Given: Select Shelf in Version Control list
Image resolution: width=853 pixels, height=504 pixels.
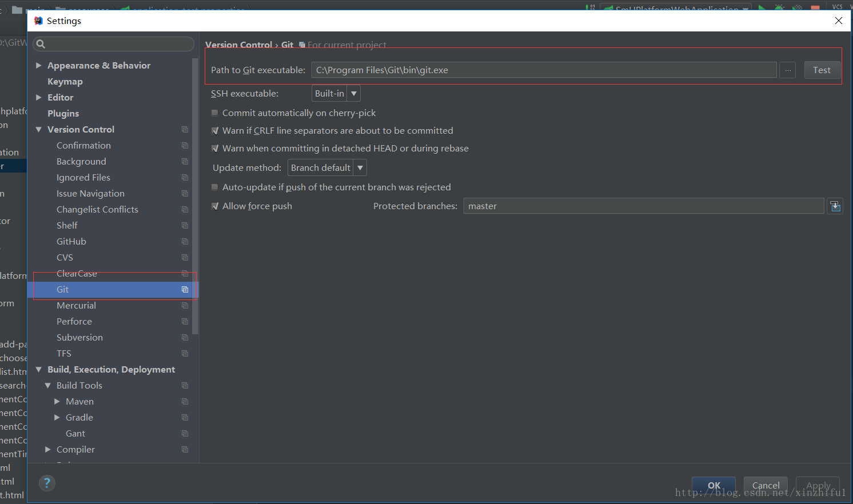Looking at the screenshot, I should coord(67,226).
